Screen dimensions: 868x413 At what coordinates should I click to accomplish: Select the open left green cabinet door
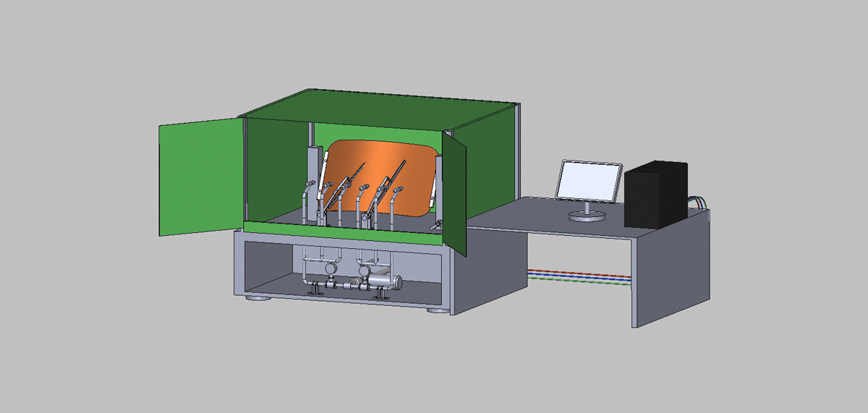[203, 177]
